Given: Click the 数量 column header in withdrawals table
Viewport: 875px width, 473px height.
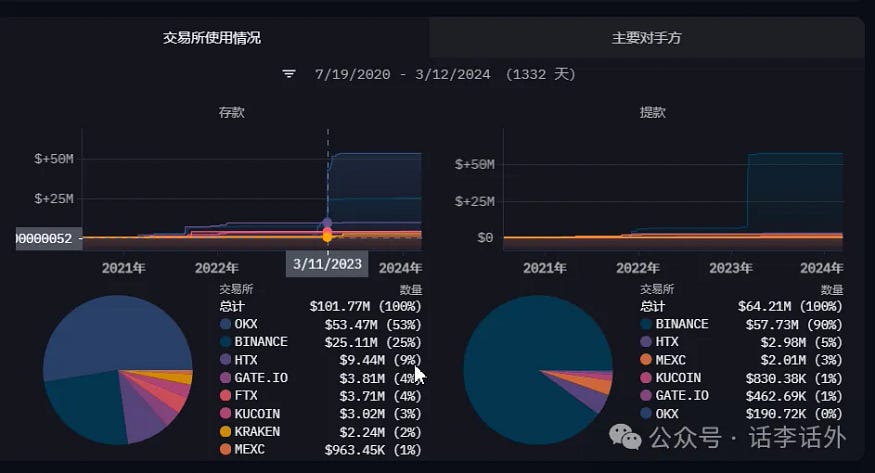Looking at the screenshot, I should 831,290.
